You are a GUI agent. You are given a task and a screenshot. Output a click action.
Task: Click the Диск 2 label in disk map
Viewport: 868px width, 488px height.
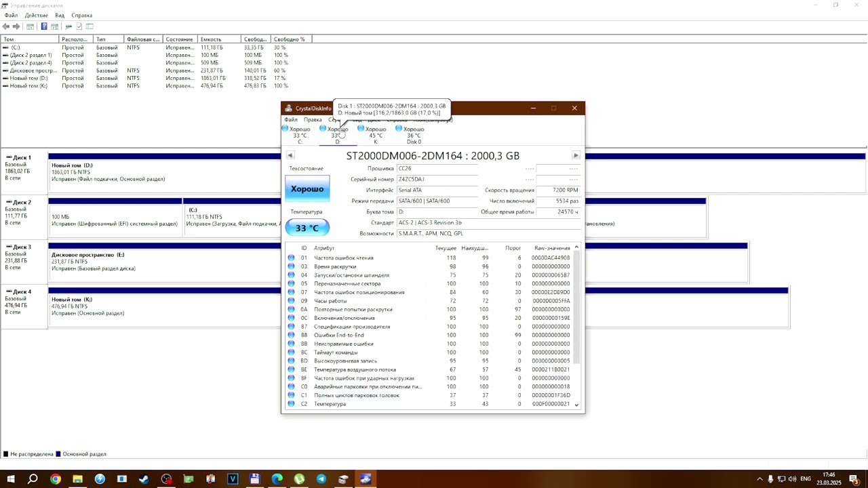[22, 202]
